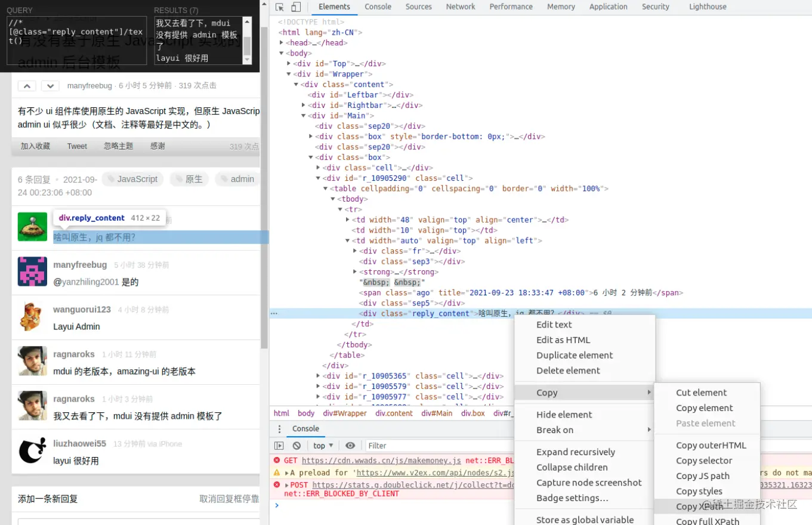Click Delete element in the context menu
This screenshot has width=812, height=525.
click(567, 370)
